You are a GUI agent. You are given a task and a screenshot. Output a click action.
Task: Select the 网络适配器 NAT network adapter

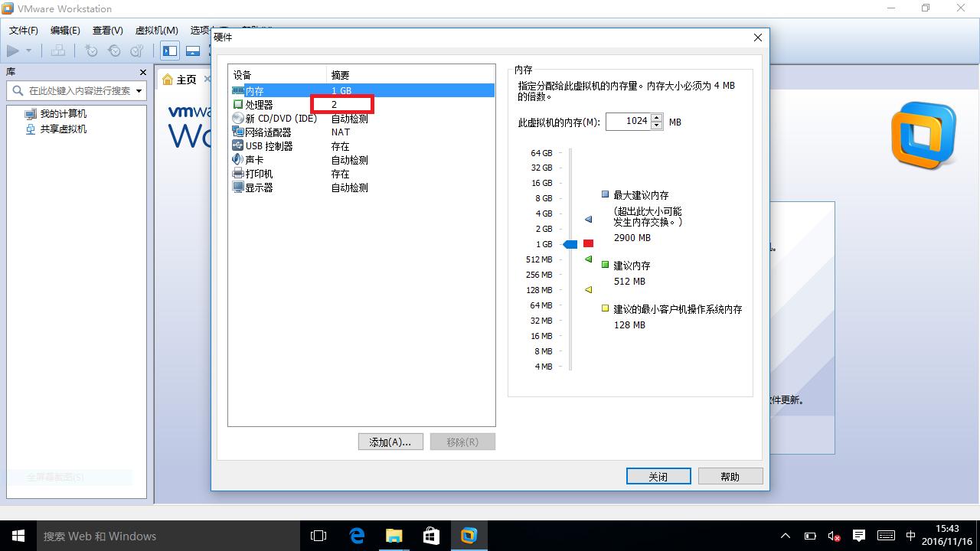(266, 132)
